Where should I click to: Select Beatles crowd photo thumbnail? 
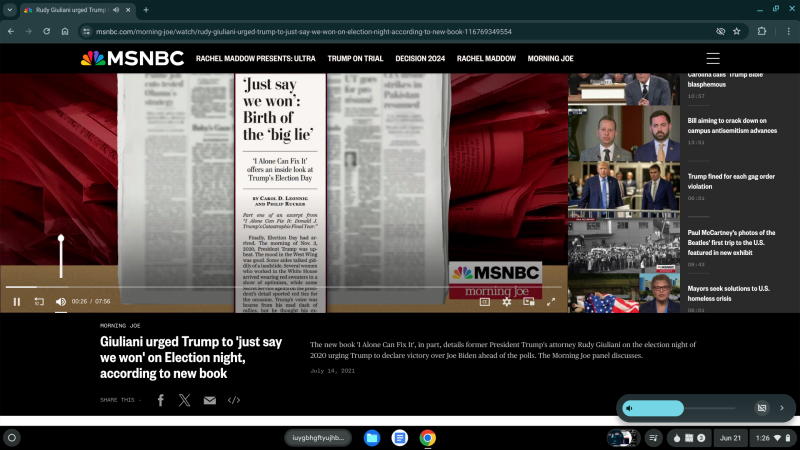point(624,245)
